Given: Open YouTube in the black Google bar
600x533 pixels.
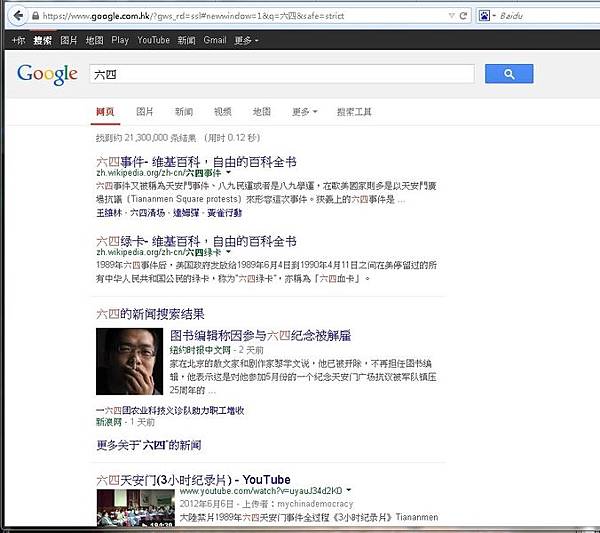Looking at the screenshot, I should coord(153,40).
